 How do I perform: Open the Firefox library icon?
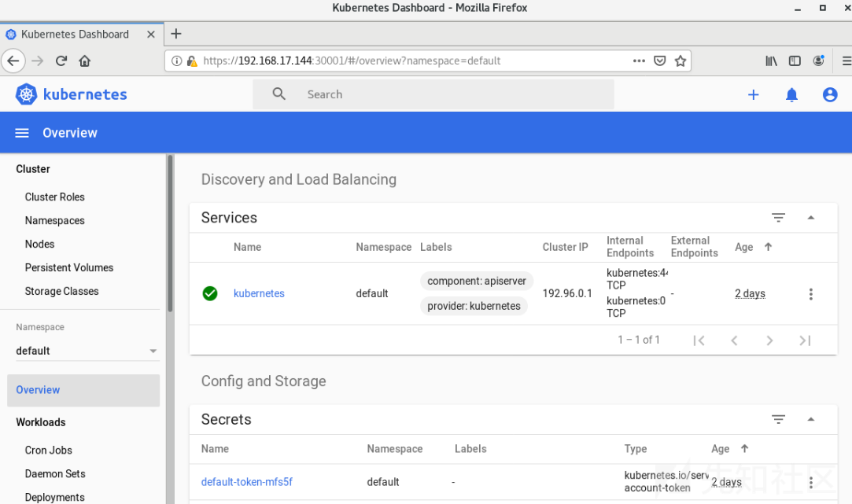click(771, 61)
